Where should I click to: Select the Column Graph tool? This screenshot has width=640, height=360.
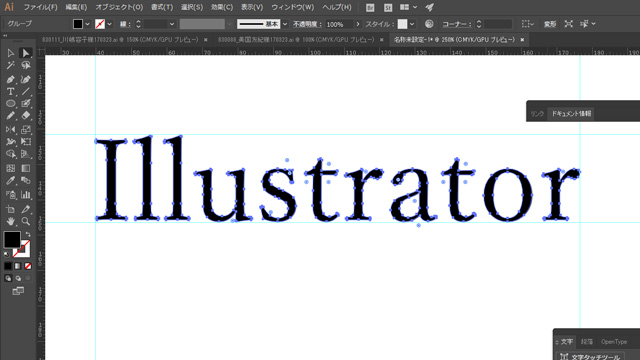pyautogui.click(x=26, y=195)
